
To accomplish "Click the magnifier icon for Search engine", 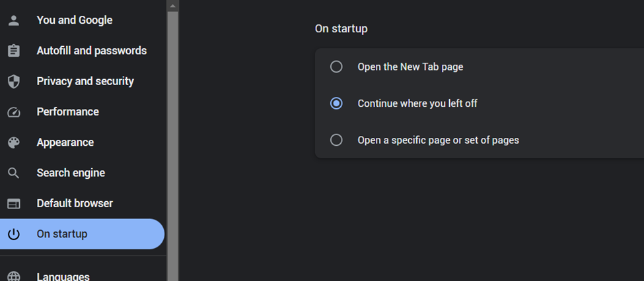I will [x=13, y=173].
